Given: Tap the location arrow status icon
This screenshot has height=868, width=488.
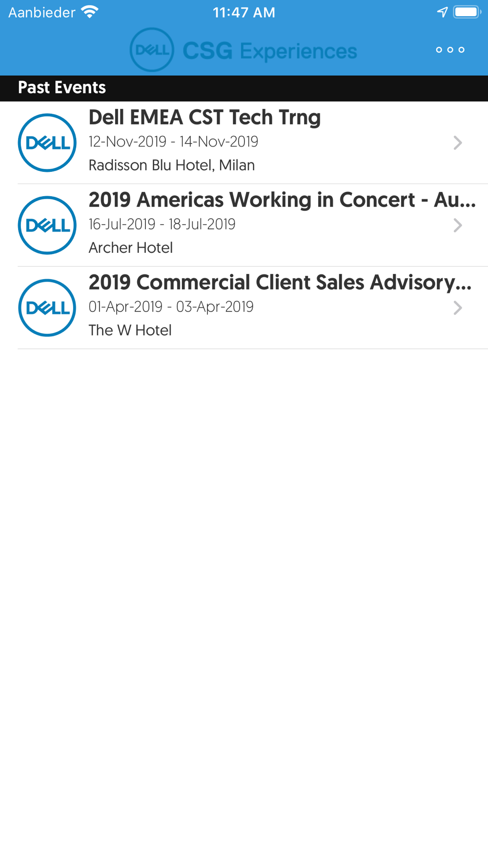Looking at the screenshot, I should [x=442, y=12].
